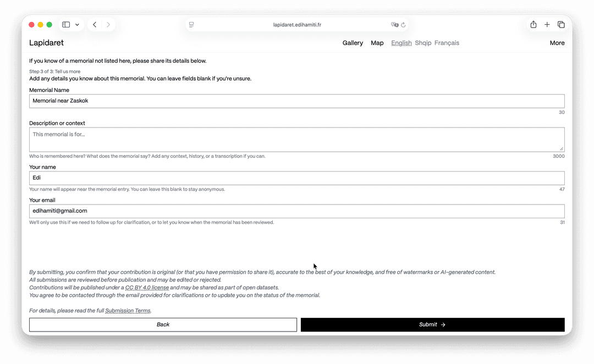This screenshot has height=364, width=594.
Task: Navigate back with the back arrow
Action: tap(94, 24)
